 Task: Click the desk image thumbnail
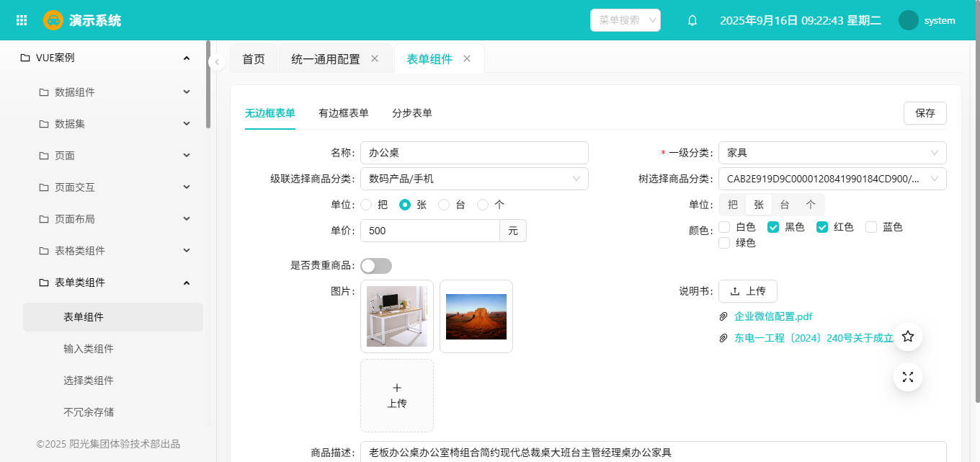click(x=397, y=316)
